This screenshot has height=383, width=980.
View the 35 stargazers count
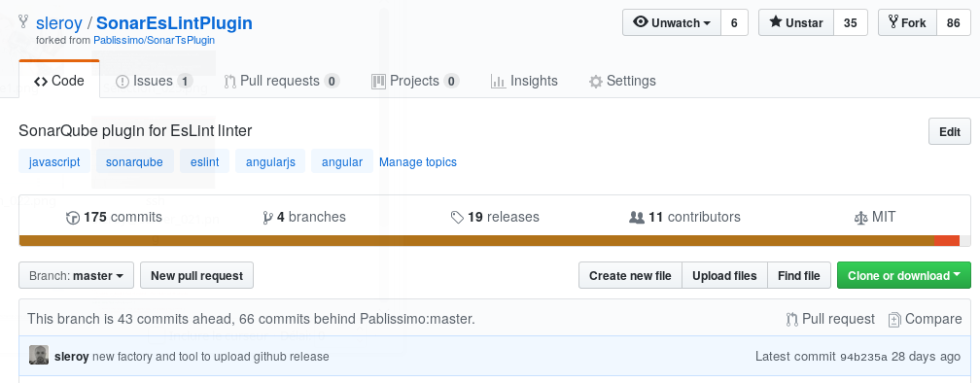(850, 22)
